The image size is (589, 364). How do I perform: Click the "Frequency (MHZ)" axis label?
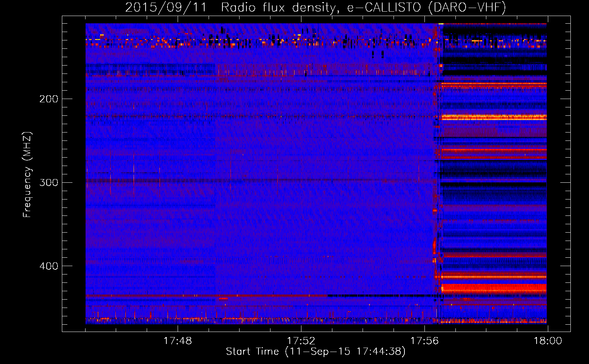(27, 175)
